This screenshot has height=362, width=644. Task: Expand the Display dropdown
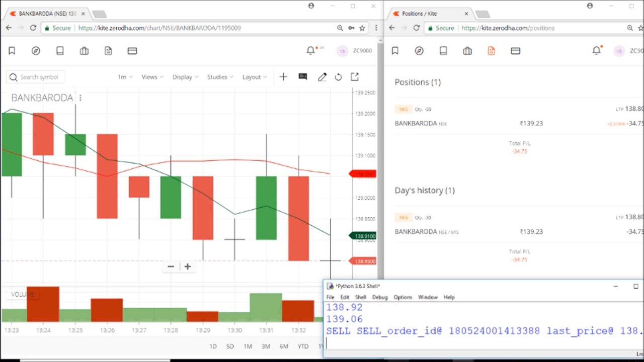tap(185, 77)
